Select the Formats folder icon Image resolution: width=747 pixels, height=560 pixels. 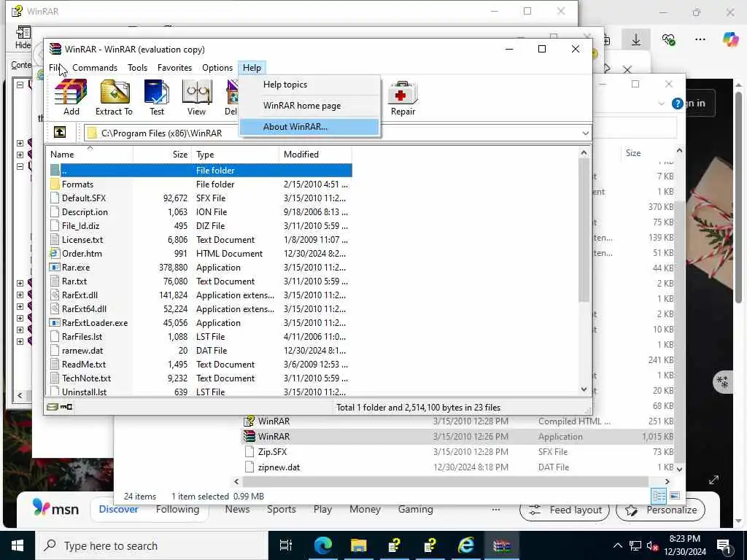coord(55,184)
